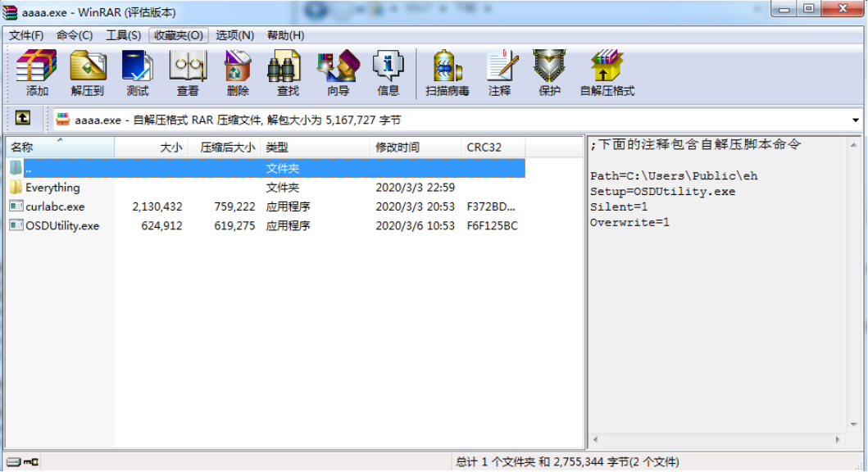Click the Path=C:\Users\Public\eh comment line

click(x=674, y=176)
